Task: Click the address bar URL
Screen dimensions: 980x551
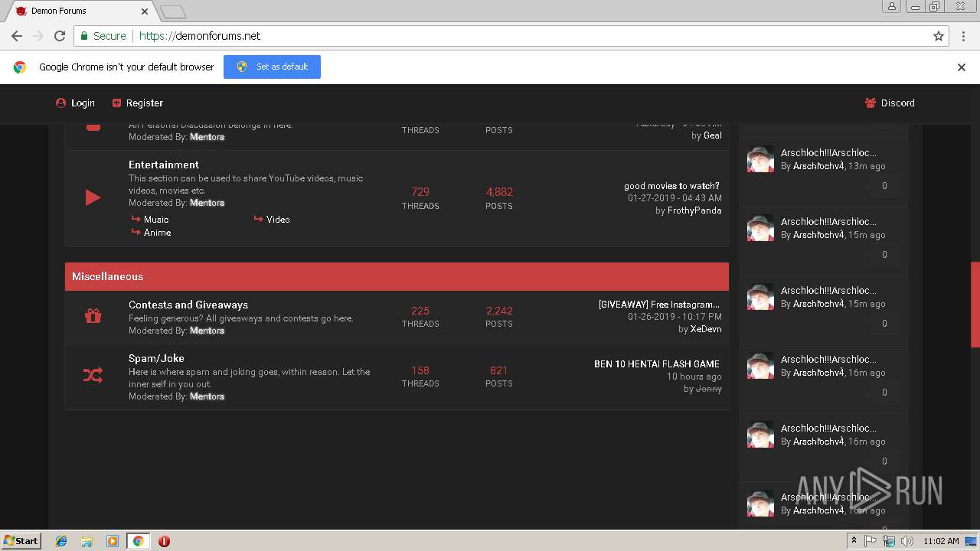Action: [200, 36]
